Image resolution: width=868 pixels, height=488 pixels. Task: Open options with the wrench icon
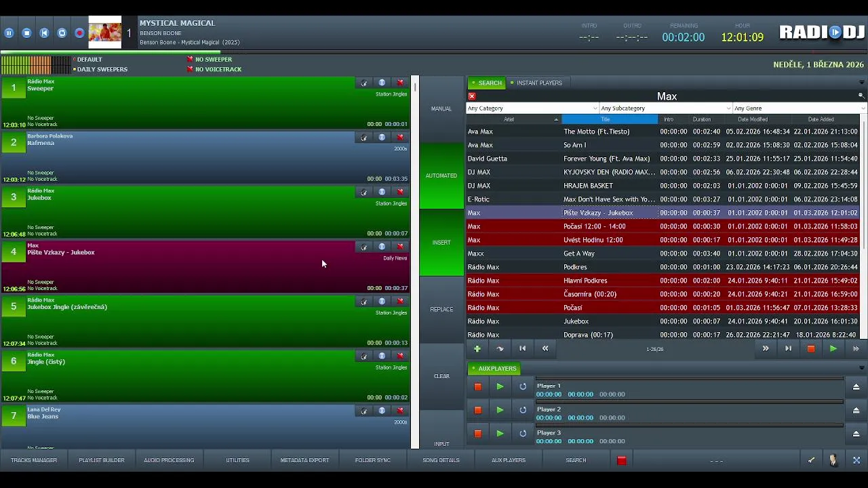811,460
